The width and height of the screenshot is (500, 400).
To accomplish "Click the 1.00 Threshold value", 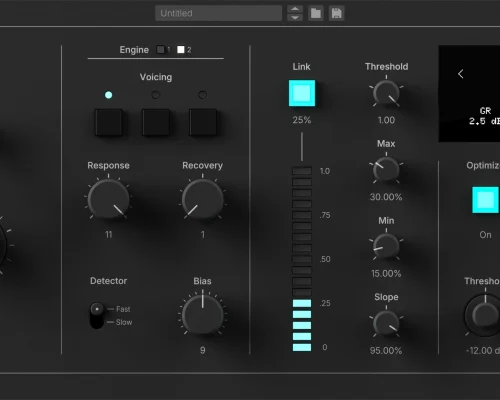I will tap(386, 120).
